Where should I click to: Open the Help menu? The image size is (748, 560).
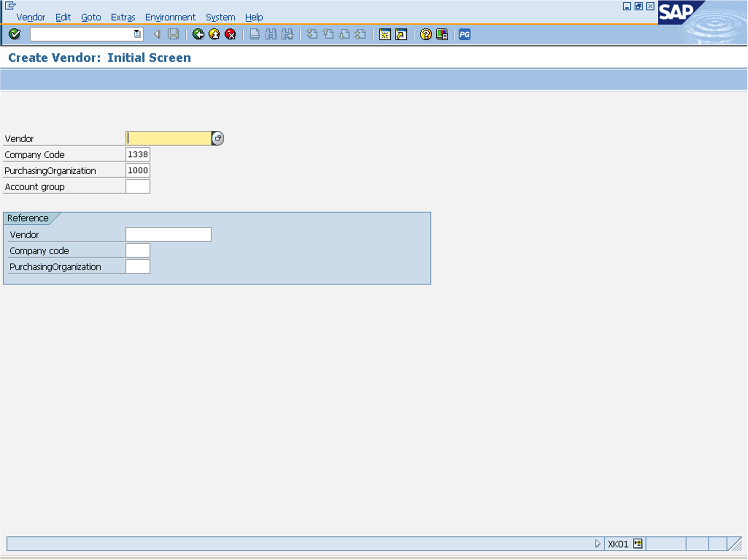[x=254, y=17]
